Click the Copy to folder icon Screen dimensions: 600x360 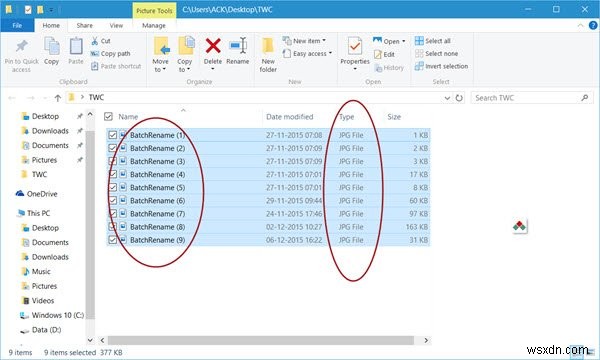pyautogui.click(x=186, y=46)
